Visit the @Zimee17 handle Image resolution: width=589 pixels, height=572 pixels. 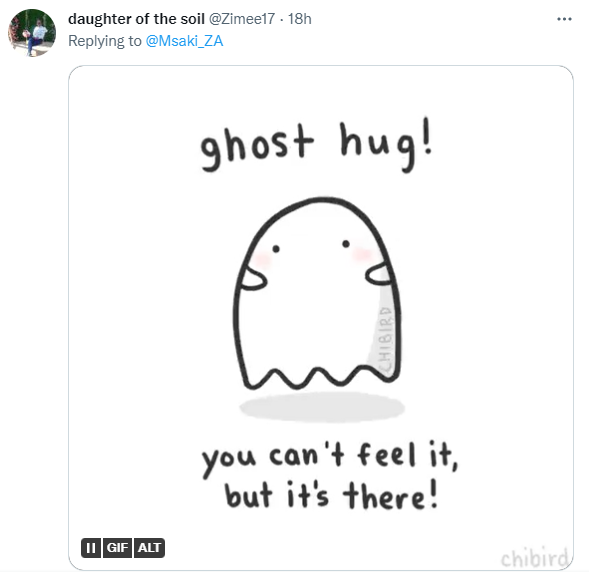[x=242, y=19]
